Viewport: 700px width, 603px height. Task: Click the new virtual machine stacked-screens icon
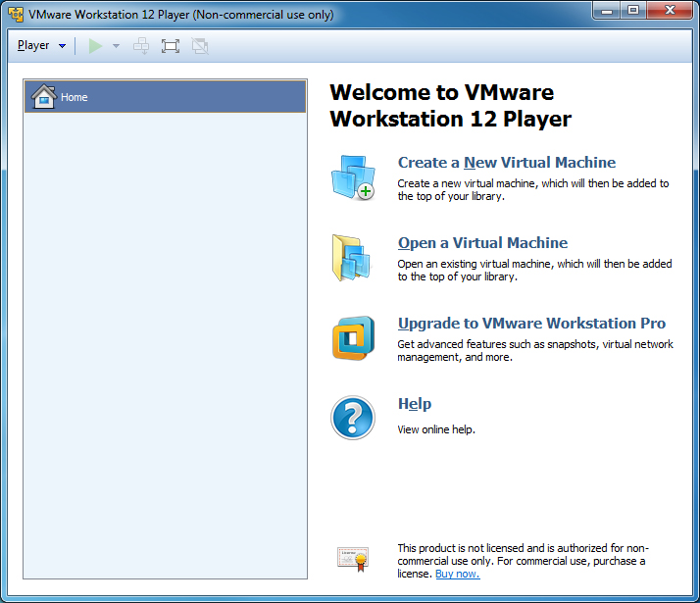click(x=353, y=177)
